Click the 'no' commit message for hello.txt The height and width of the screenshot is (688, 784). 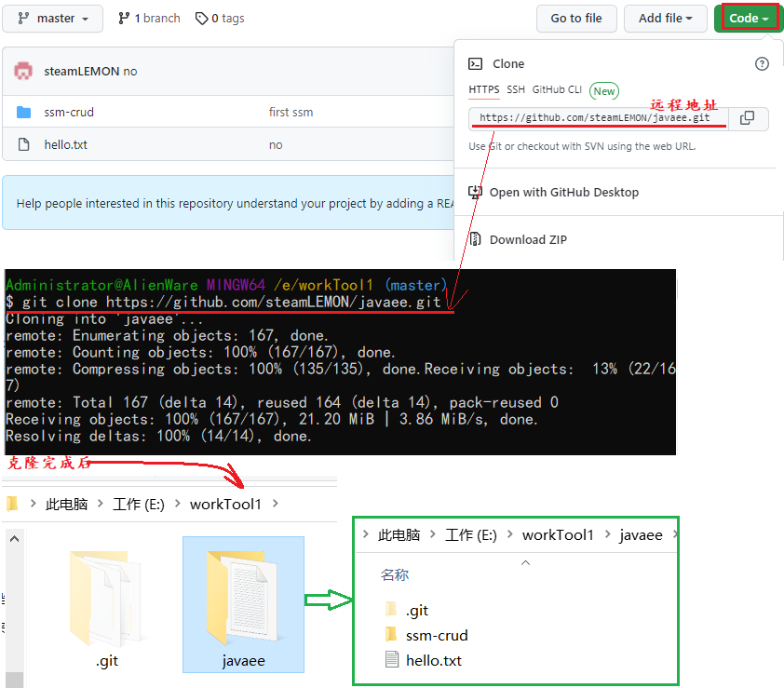click(x=276, y=145)
